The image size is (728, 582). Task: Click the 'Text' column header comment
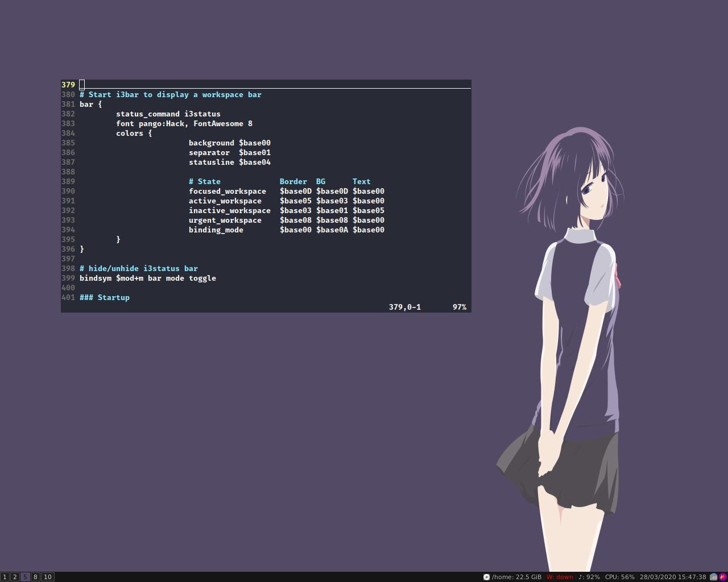point(362,181)
